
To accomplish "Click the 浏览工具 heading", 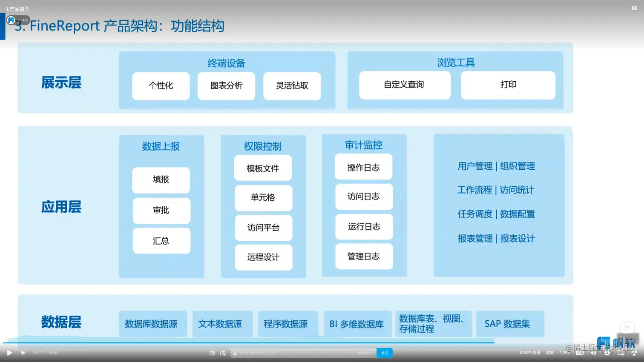I will pyautogui.click(x=456, y=63).
